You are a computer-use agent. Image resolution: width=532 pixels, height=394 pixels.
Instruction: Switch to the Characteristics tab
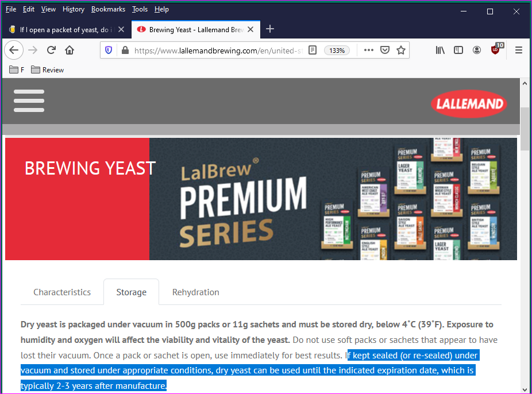[x=62, y=292]
